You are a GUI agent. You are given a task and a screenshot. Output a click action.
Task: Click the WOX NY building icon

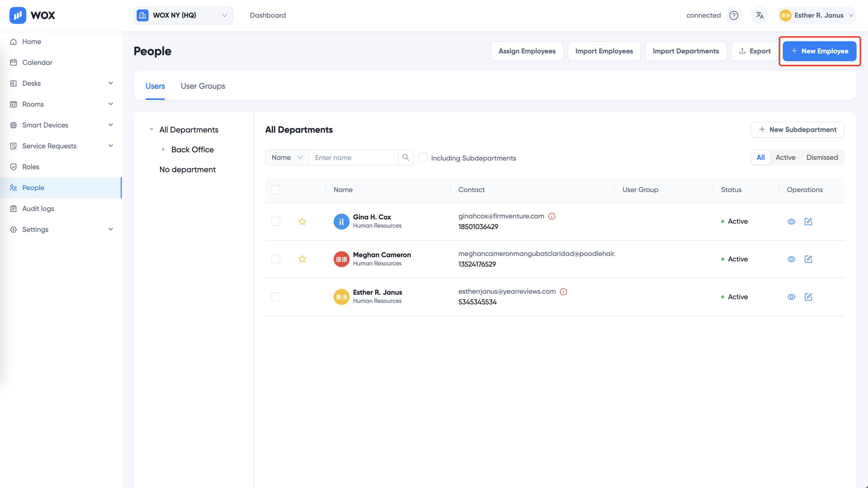(x=143, y=15)
